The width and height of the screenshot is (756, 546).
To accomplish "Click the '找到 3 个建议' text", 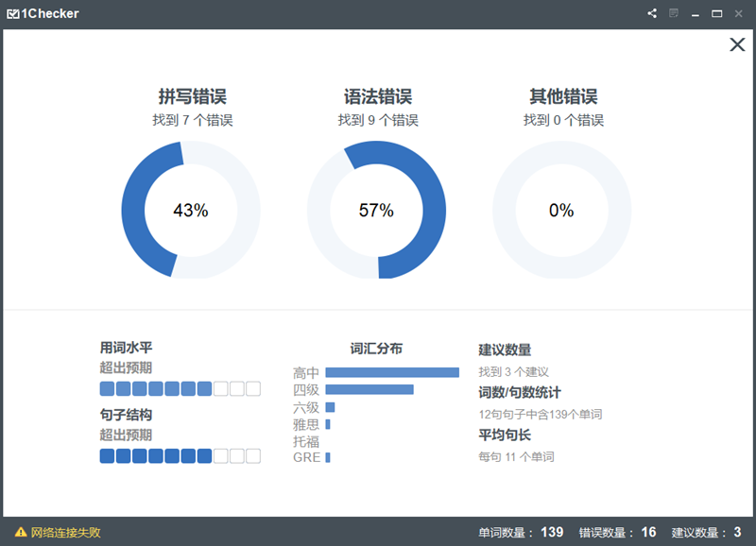I will point(513,371).
